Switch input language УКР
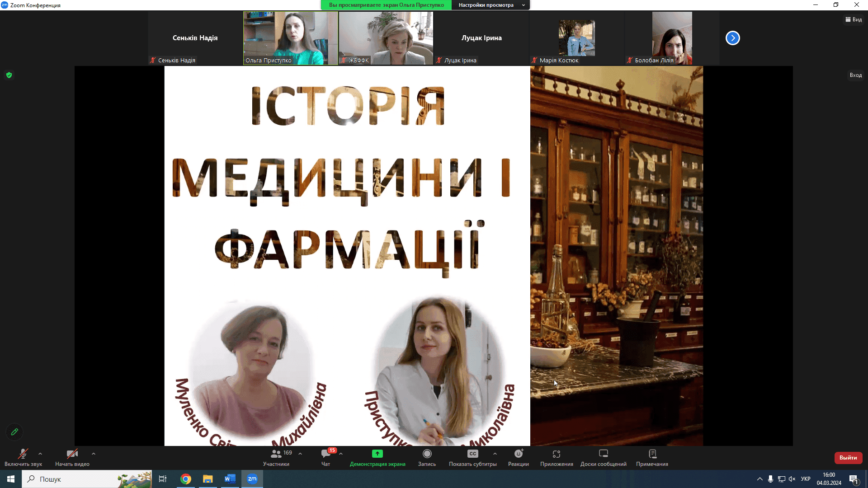This screenshot has width=868, height=488. point(806,479)
